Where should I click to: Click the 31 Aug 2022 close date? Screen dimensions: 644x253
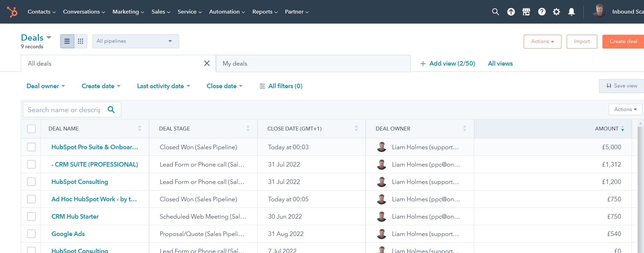click(286, 234)
